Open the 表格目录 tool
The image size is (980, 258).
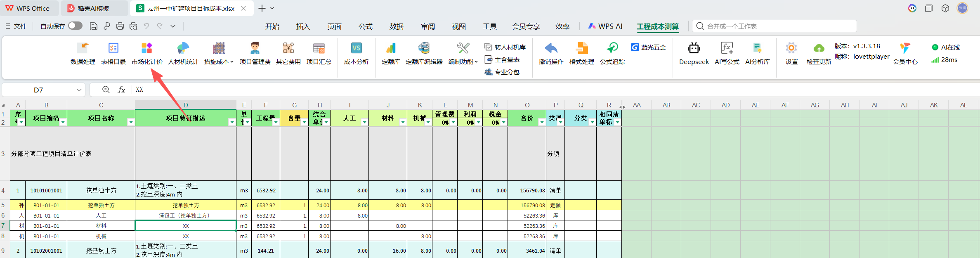(113, 53)
